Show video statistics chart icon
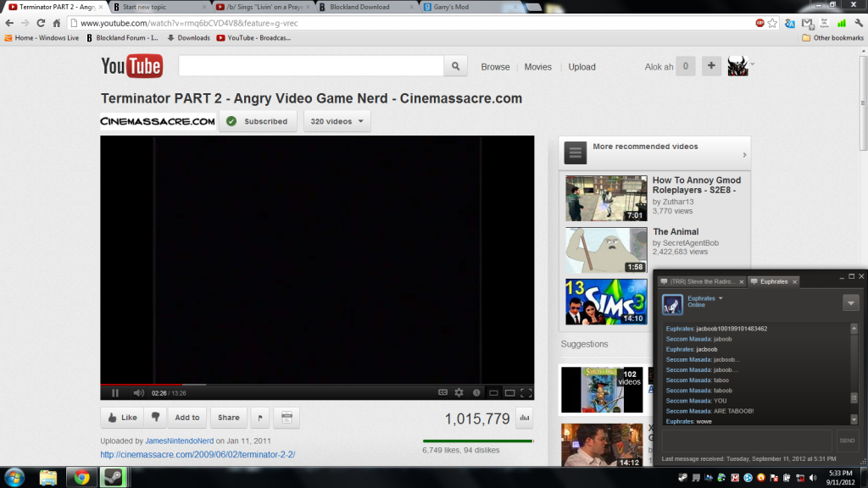 click(524, 419)
